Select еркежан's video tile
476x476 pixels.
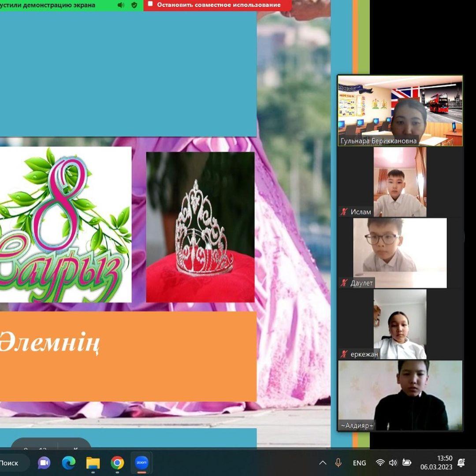[400, 324]
